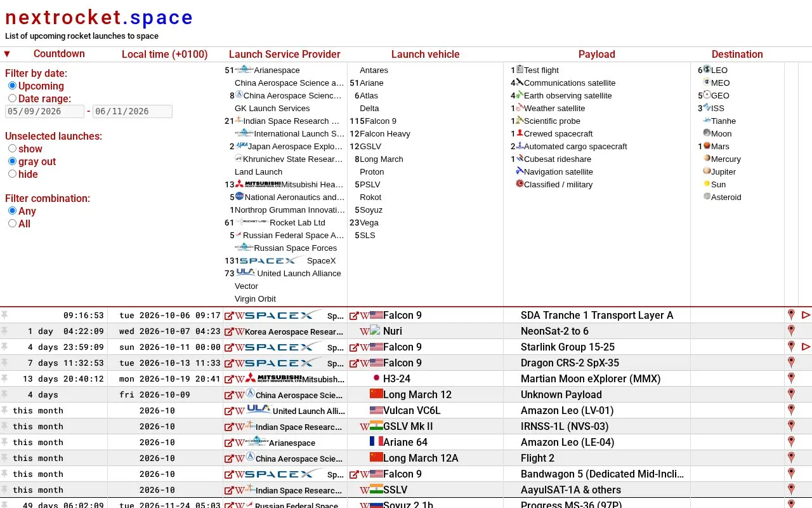
Task: Click United Launch Alliance logo in filter
Action: pyautogui.click(x=246, y=272)
